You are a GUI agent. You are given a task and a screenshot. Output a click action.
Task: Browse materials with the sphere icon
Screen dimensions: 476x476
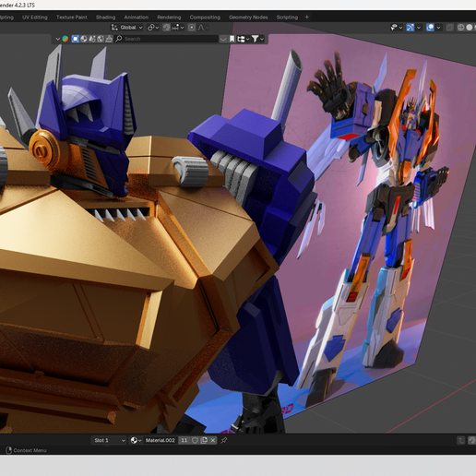[x=136, y=440]
